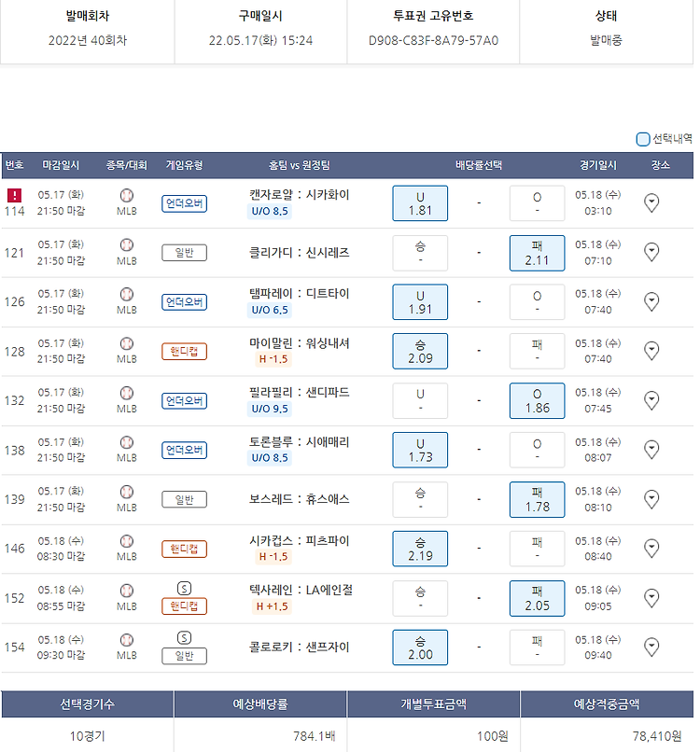Select 패 odds for match 154

tap(537, 648)
